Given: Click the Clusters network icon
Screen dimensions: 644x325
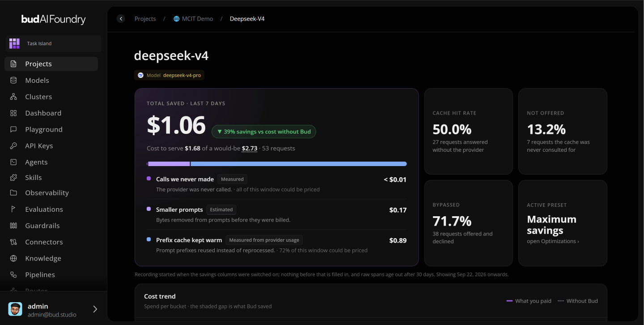Looking at the screenshot, I should pyautogui.click(x=13, y=97).
